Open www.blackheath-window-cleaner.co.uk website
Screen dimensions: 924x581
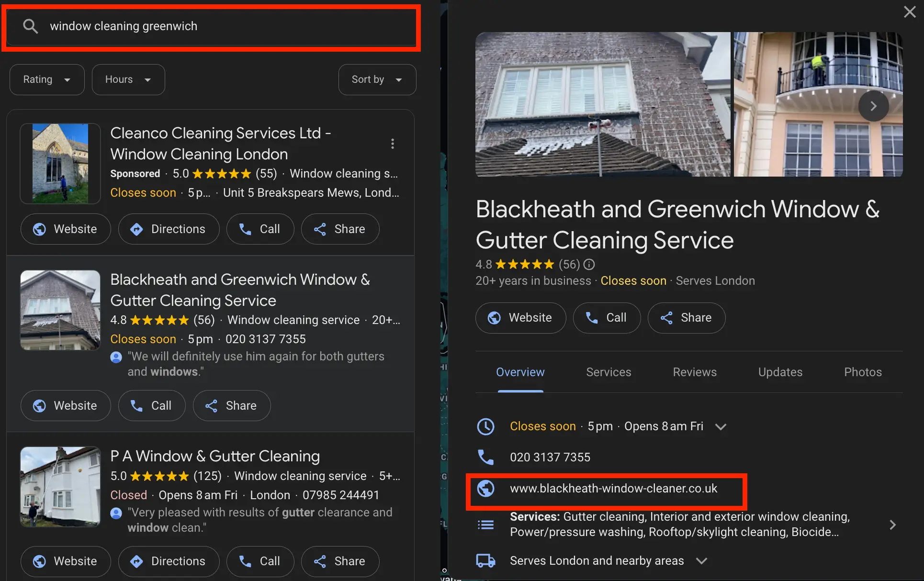click(x=614, y=488)
